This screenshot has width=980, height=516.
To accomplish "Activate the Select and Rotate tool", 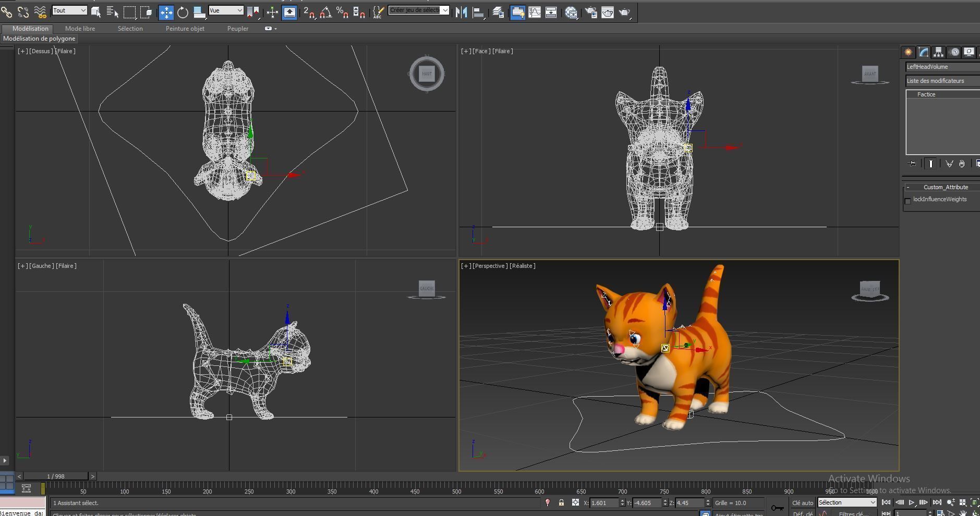I will point(183,12).
